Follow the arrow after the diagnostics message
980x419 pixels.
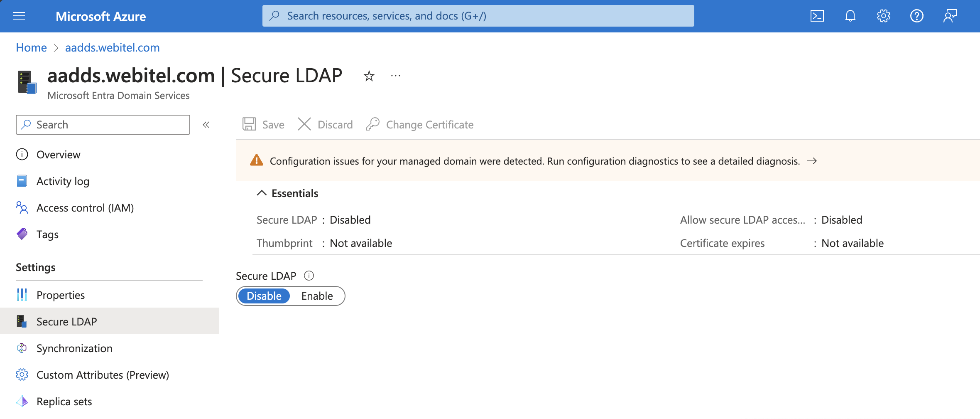[812, 161]
